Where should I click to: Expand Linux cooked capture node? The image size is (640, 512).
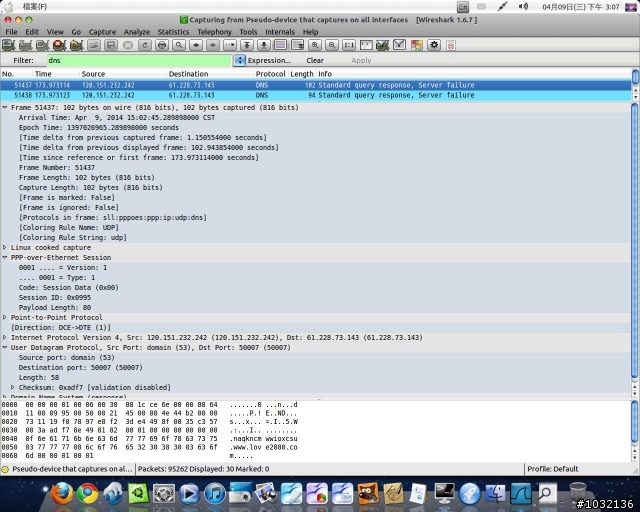click(x=5, y=247)
